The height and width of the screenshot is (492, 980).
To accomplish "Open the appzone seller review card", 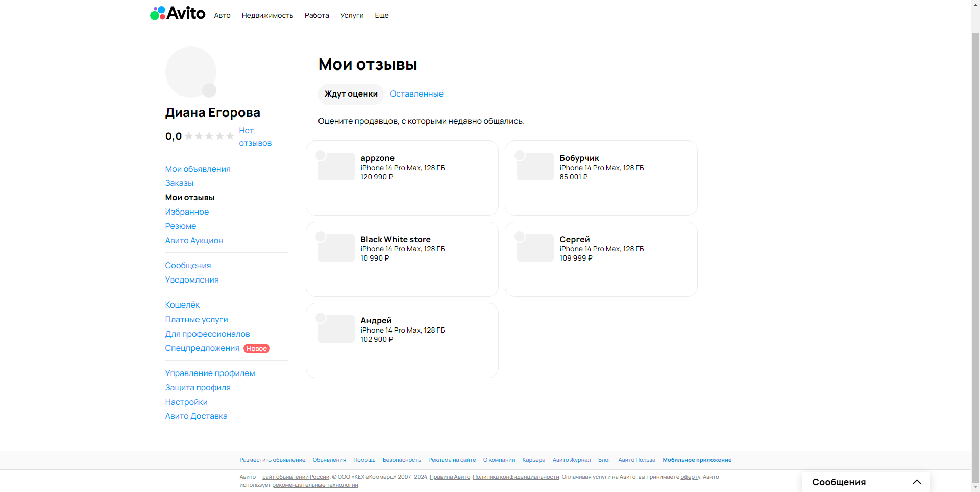I will click(402, 178).
